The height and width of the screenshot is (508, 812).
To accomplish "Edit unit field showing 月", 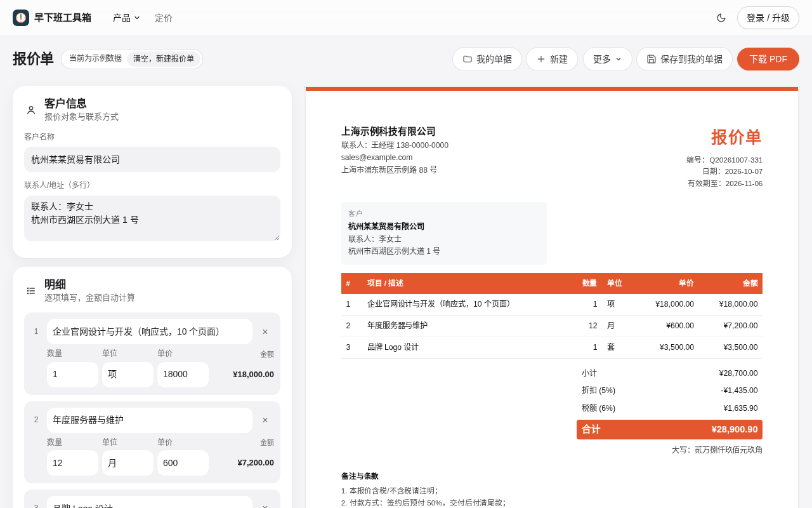I will (x=128, y=463).
